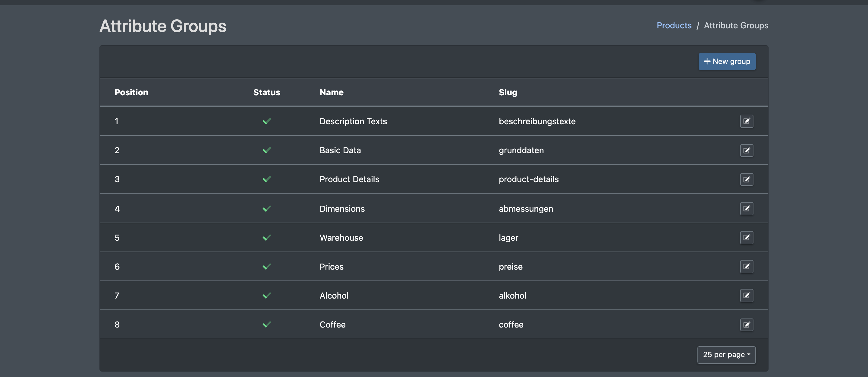Select the Product Details name cell
This screenshot has height=377, width=868.
tap(349, 179)
